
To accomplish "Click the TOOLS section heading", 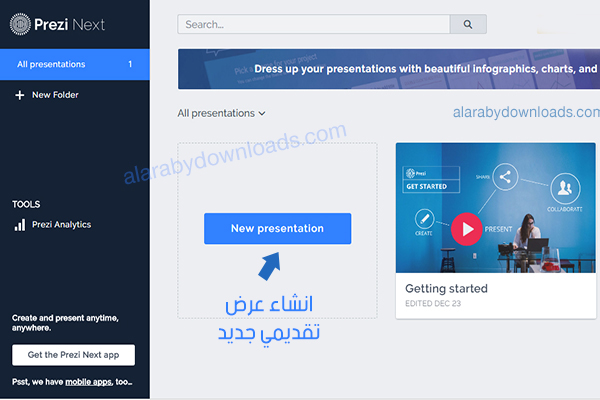I will (x=26, y=204).
